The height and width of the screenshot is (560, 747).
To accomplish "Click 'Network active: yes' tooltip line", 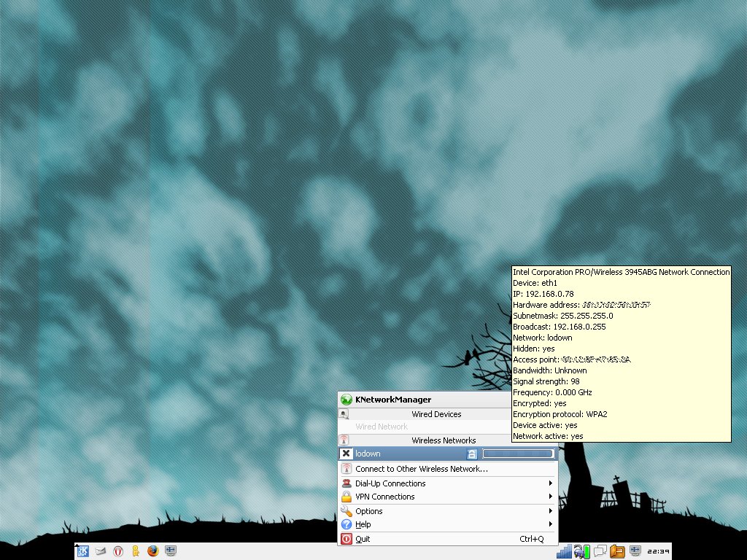I will [x=548, y=436].
